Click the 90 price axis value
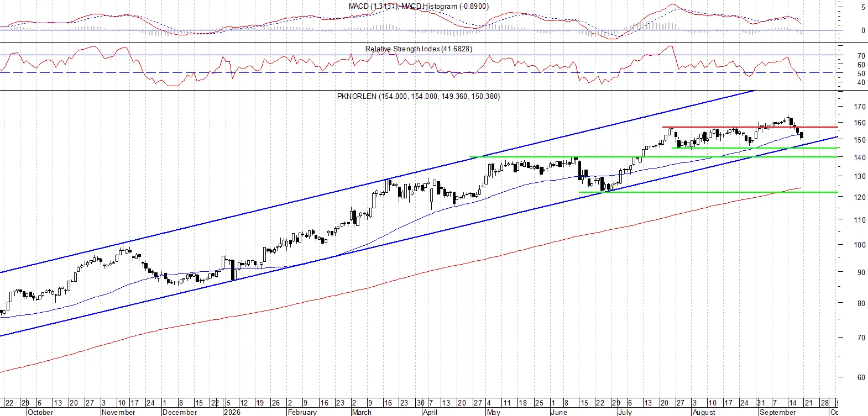Screen dimensions: 868x416 pos(861,272)
